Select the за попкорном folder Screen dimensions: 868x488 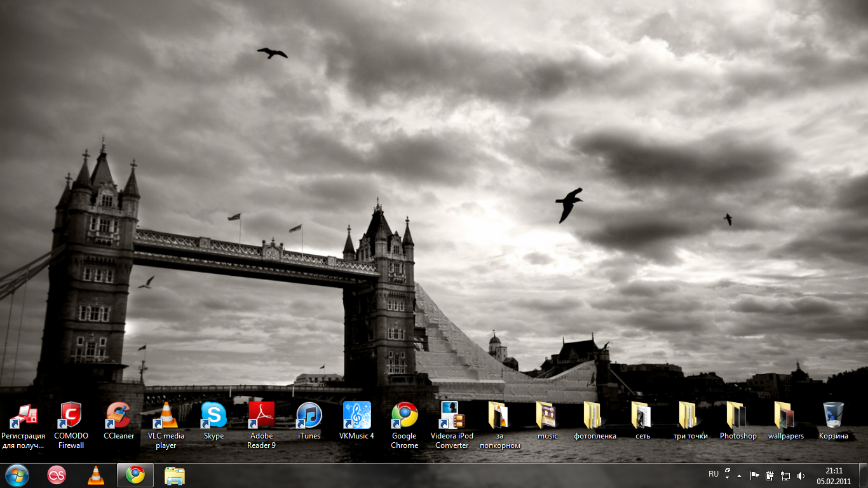click(x=499, y=426)
